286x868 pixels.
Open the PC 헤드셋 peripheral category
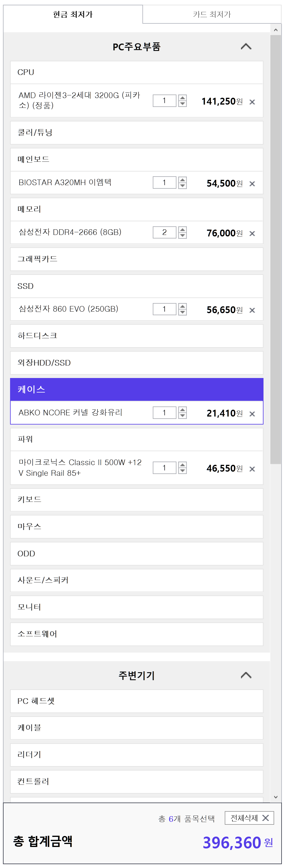pos(136,701)
